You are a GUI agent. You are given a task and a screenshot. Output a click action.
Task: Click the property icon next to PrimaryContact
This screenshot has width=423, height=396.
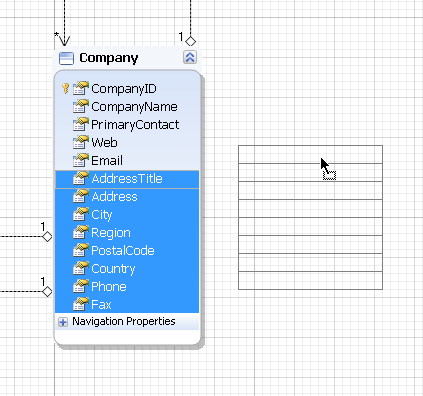point(81,124)
